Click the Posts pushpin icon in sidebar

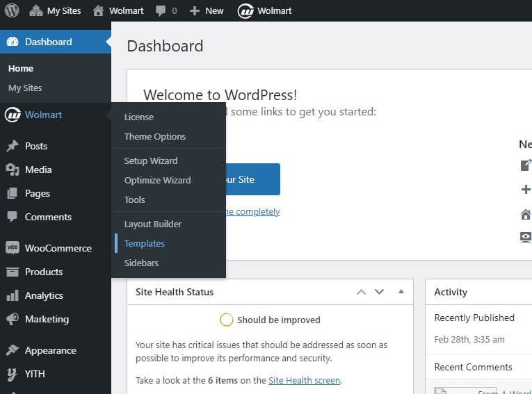(12, 146)
